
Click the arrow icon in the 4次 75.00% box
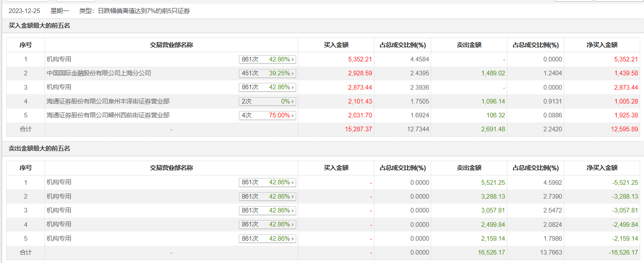click(x=293, y=116)
